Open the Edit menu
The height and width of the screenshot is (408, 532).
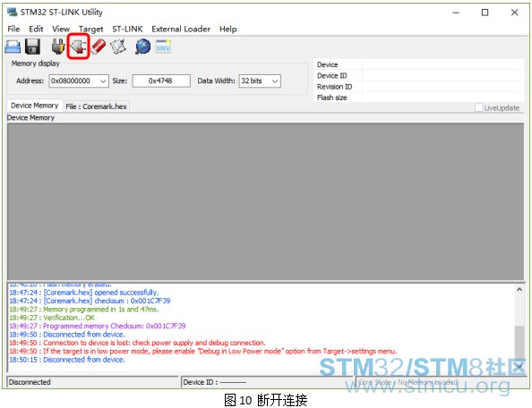click(x=36, y=30)
